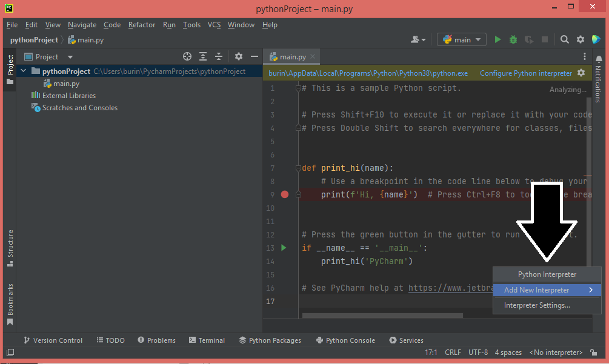Viewport: 609px width, 364px height.
Task: Open the Python Console tool window
Action: pyautogui.click(x=345, y=340)
